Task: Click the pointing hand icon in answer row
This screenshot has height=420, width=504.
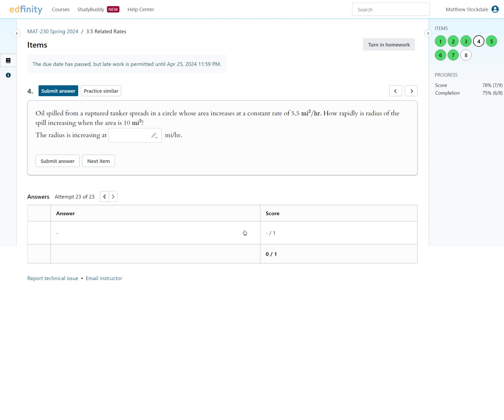Action: tap(245, 233)
